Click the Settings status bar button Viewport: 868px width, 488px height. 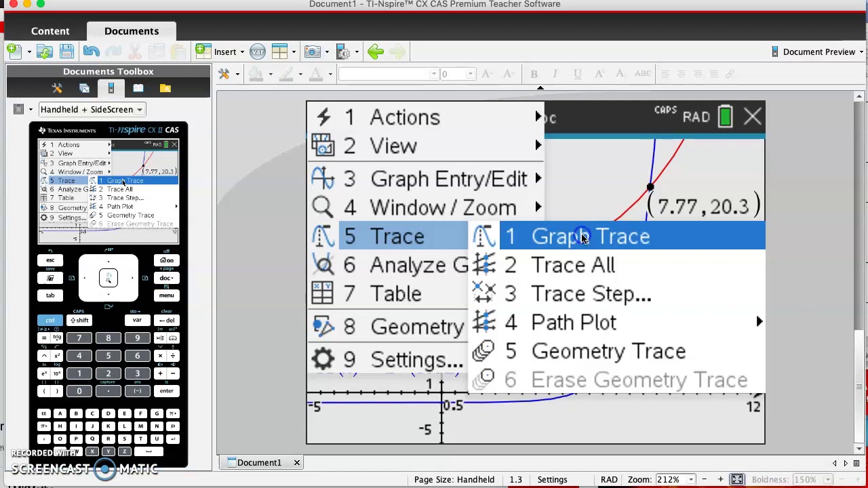(x=552, y=480)
